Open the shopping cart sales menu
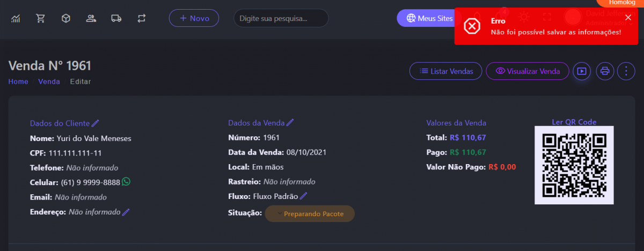Screen dimensions: 644x251 (41, 18)
